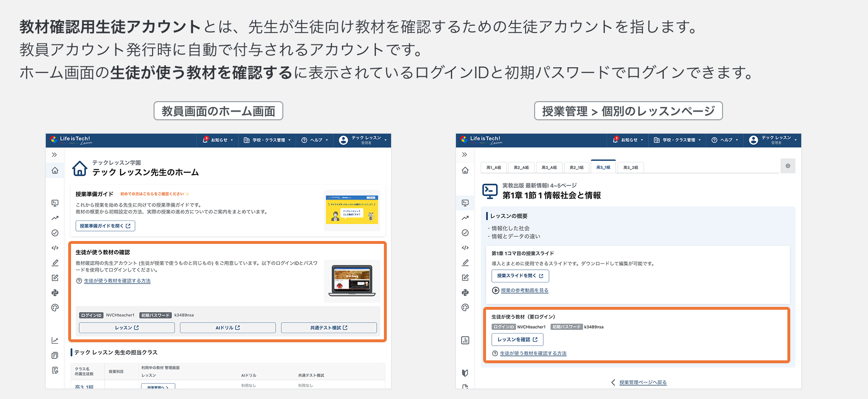Open Python sidebar icon in home screen window

tap(55, 293)
